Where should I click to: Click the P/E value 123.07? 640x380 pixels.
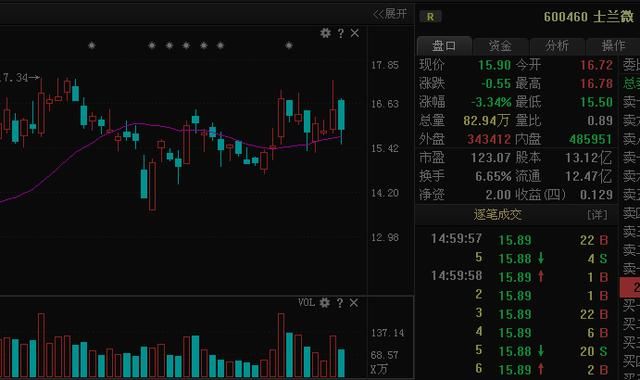pyautogui.click(x=491, y=158)
